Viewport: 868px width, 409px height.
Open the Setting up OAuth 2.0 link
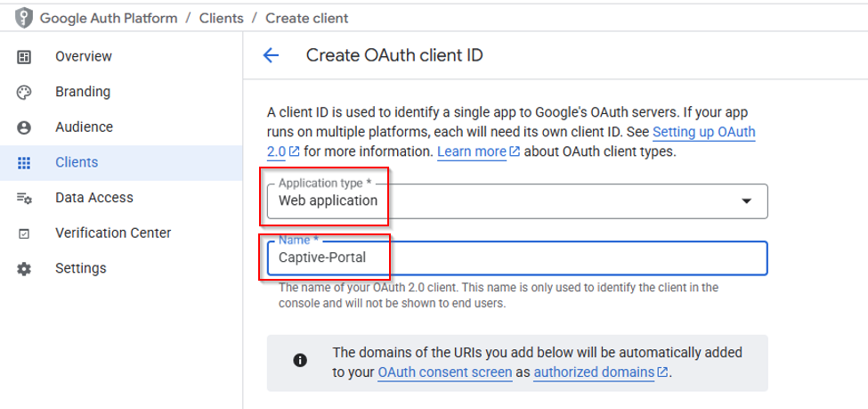pyautogui.click(x=704, y=133)
